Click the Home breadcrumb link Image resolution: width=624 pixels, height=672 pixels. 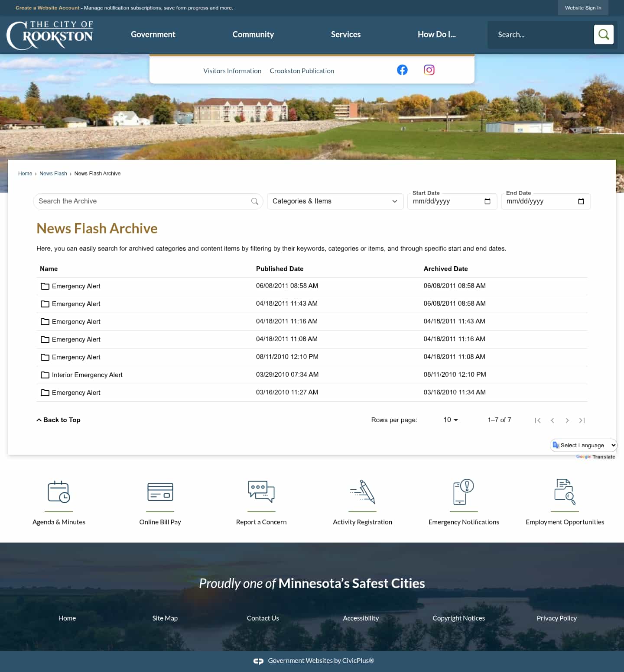pyautogui.click(x=25, y=174)
